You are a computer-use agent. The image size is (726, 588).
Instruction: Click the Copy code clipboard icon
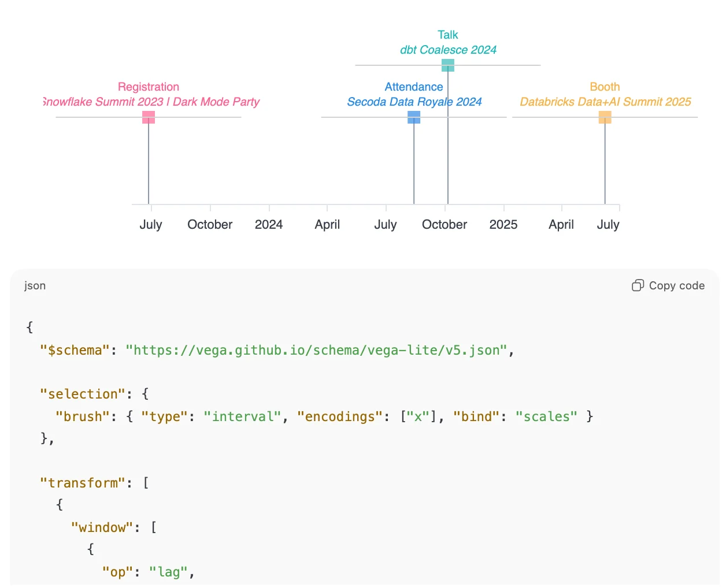pos(638,285)
